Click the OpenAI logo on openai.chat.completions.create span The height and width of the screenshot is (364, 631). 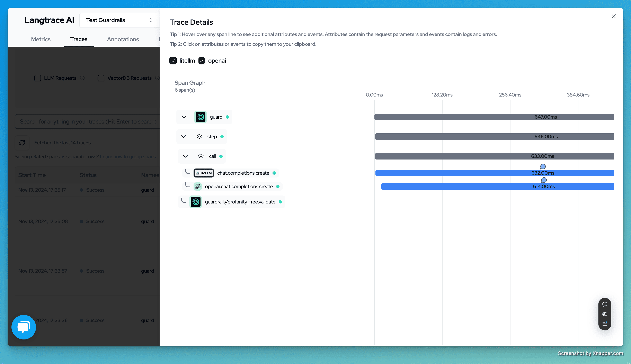(x=198, y=186)
